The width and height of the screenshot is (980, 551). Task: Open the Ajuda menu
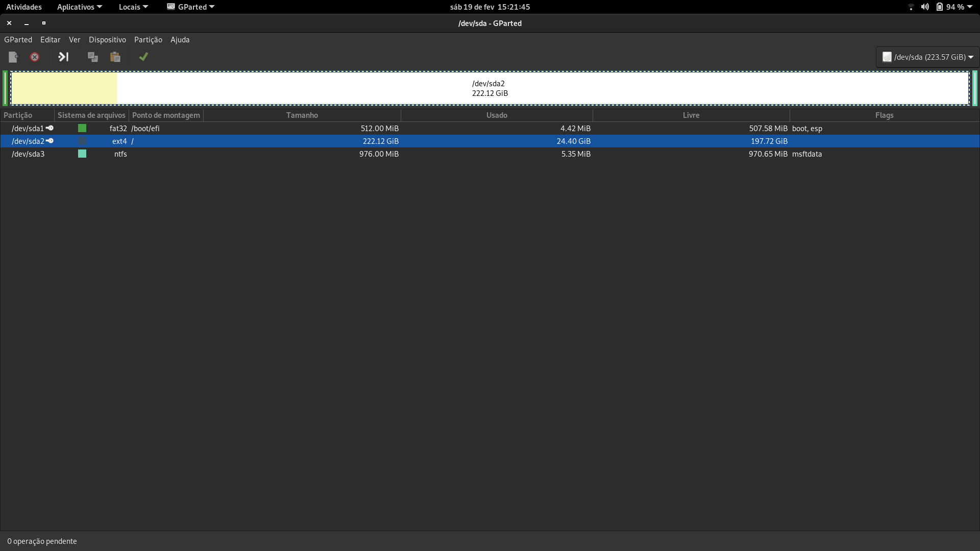coord(180,40)
